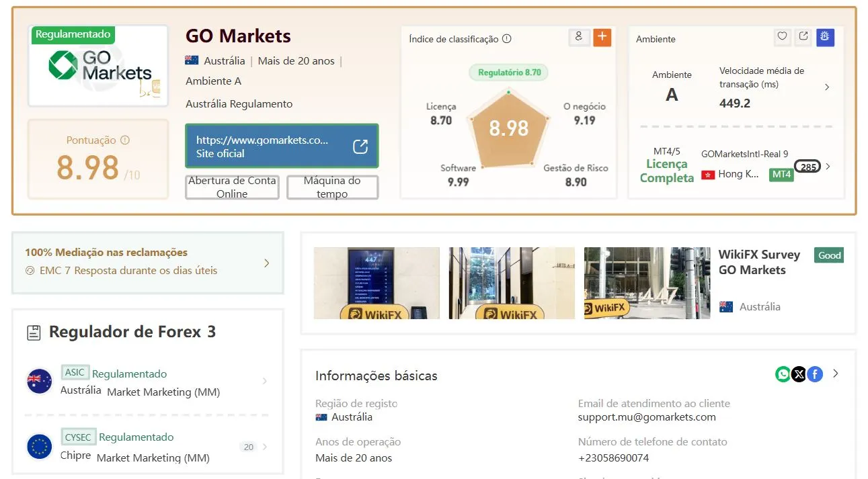Click the GO Markets logo image

coord(99,66)
